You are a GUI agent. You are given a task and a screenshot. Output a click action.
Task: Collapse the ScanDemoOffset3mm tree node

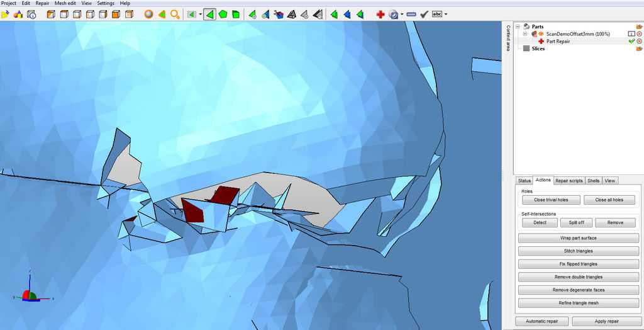click(x=525, y=33)
